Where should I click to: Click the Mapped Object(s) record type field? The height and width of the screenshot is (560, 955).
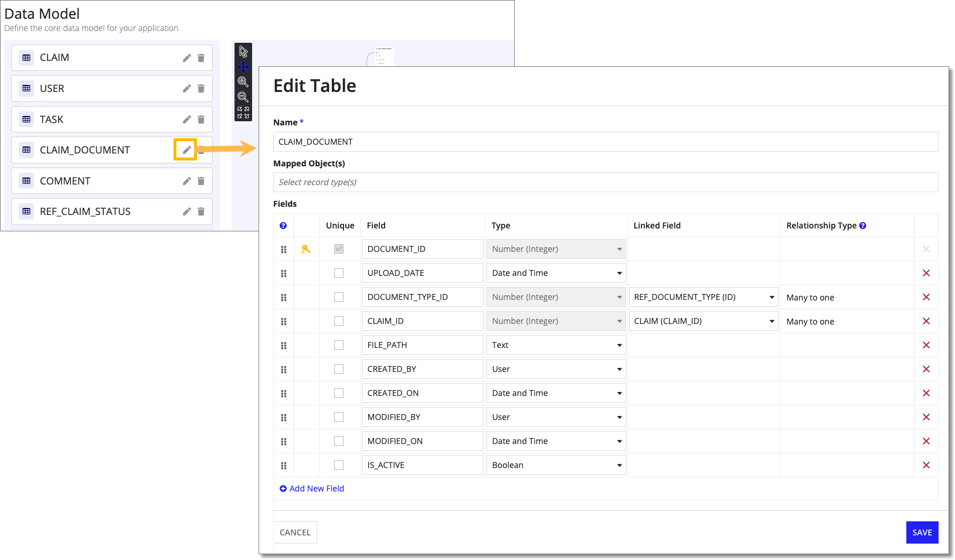pyautogui.click(x=606, y=182)
